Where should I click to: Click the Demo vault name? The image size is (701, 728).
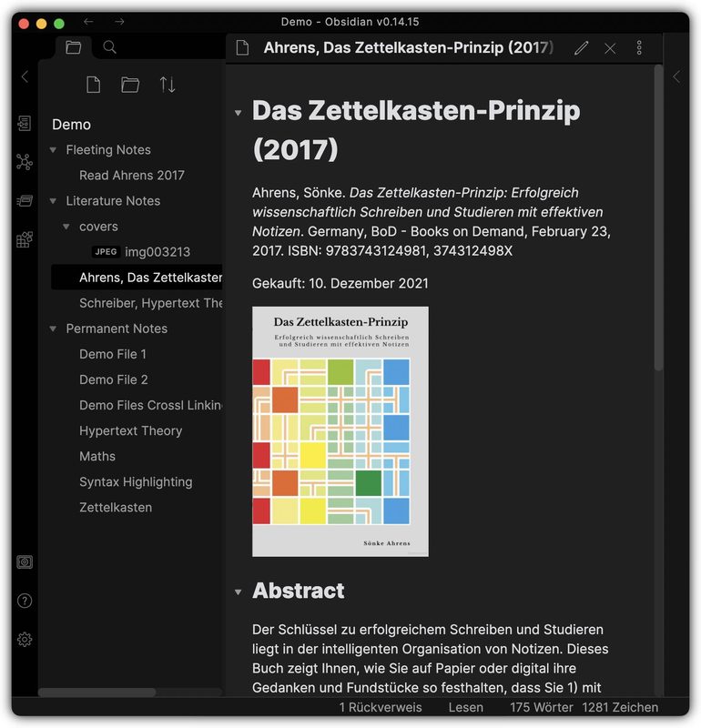(72, 125)
